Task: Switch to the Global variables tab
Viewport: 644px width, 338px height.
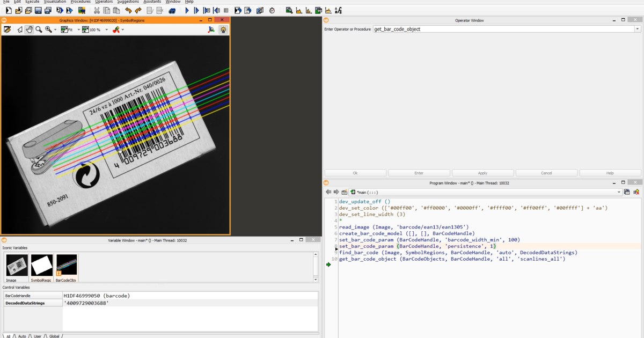Action: point(54,336)
